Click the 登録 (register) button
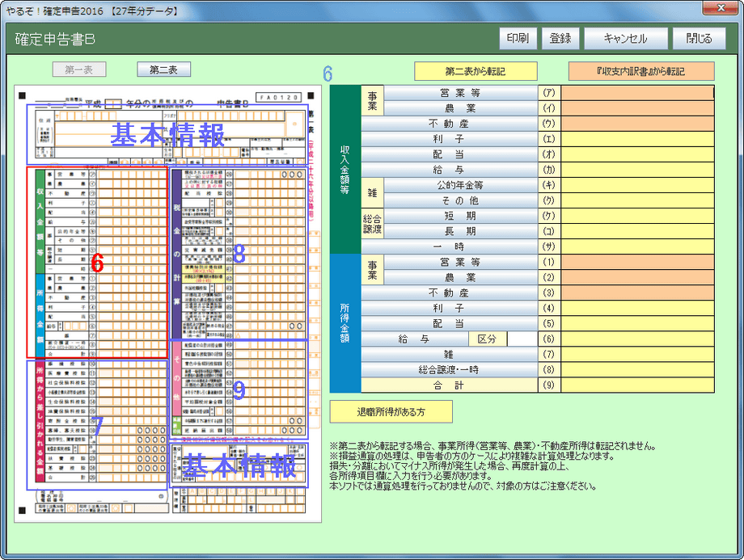Screen dimensions: 744x560 coord(560,39)
